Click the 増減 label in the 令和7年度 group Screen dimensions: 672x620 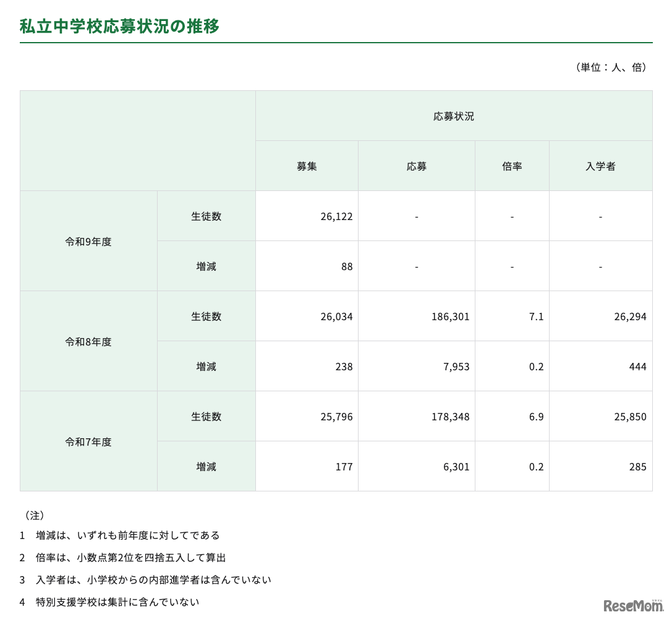(206, 467)
